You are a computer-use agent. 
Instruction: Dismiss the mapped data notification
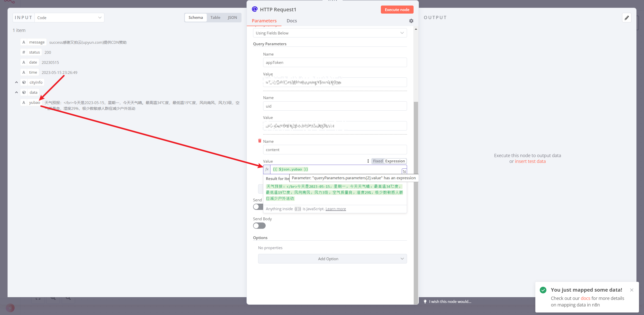pos(632,290)
